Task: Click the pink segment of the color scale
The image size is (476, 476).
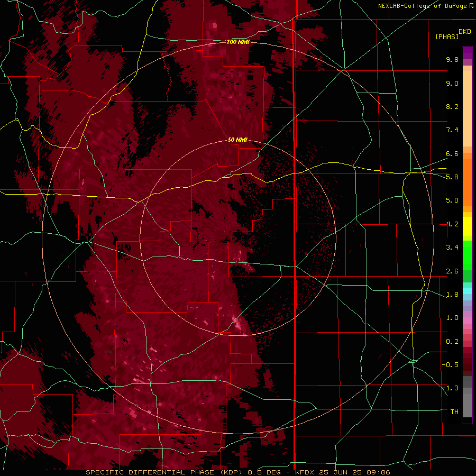Action: click(467, 321)
